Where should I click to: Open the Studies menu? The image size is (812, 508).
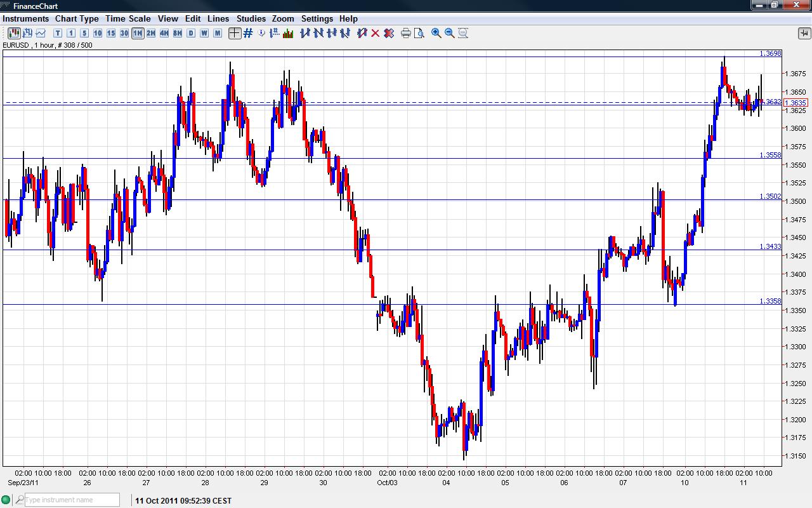[x=251, y=18]
